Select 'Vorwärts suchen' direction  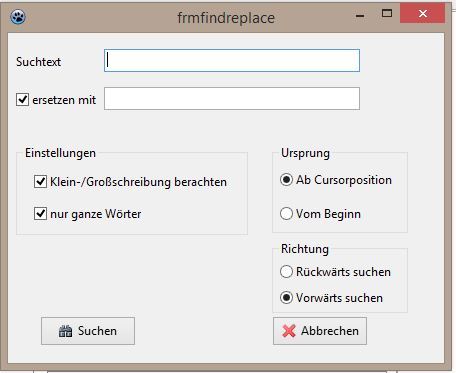286,297
